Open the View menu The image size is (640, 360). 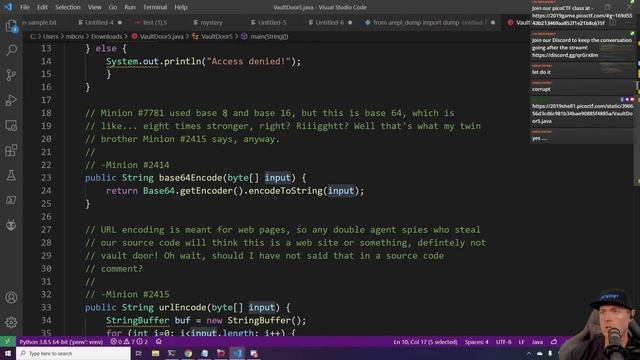point(95,7)
